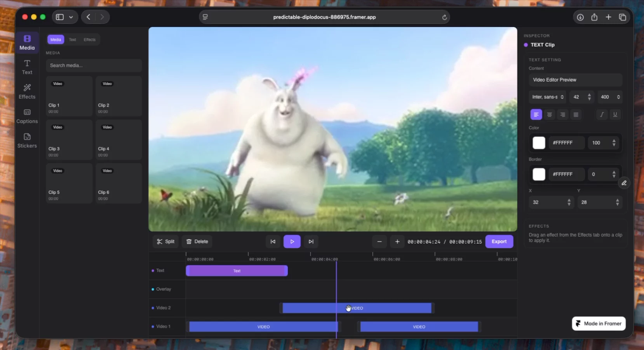Open the Text sidebar panel
644x350 pixels.
point(27,67)
